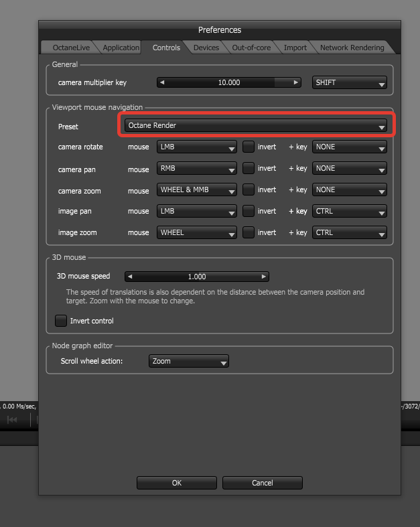Click the 3D mouse speed 1.000 slider
This screenshot has width=420, height=527.
point(197,277)
